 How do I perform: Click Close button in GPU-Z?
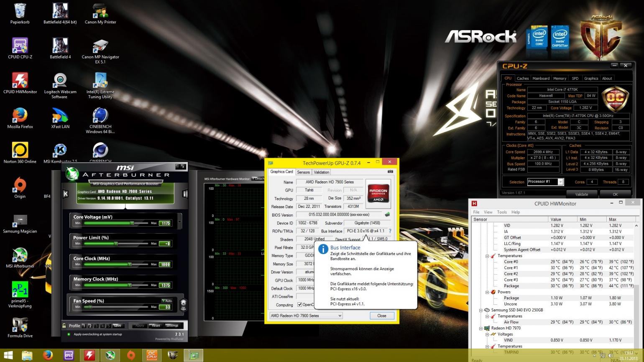pos(381,316)
